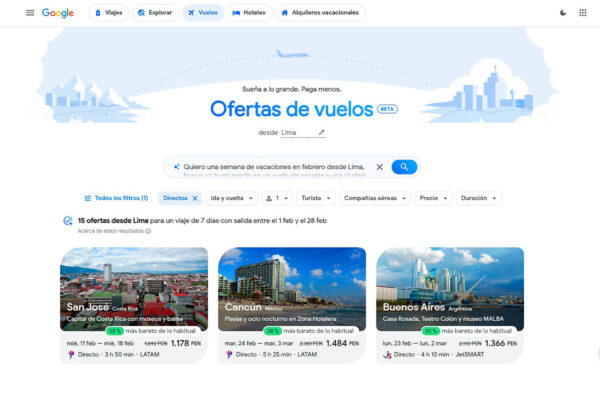This screenshot has height=398, width=600.
Task: Open the hamburger main menu
Action: (x=30, y=13)
